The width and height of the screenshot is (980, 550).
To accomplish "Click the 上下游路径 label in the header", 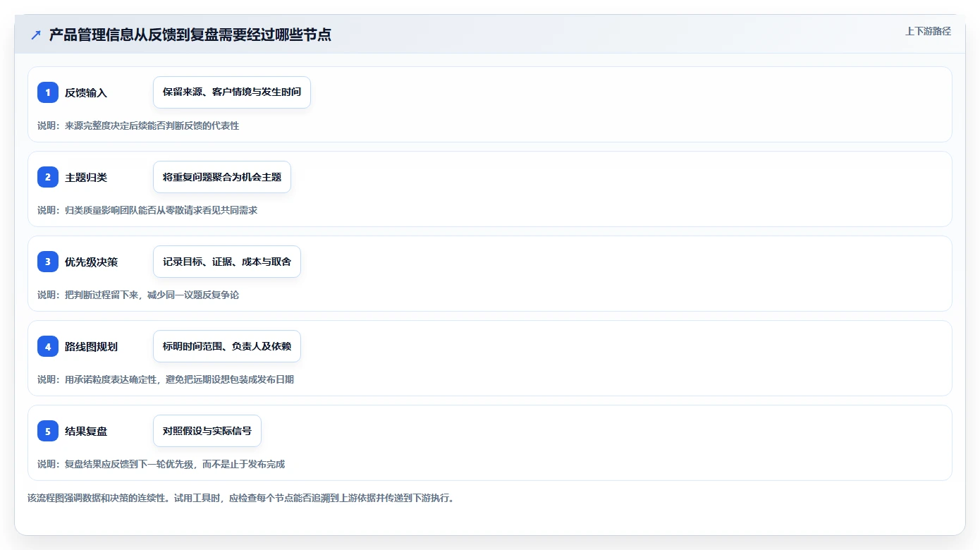I will (928, 31).
